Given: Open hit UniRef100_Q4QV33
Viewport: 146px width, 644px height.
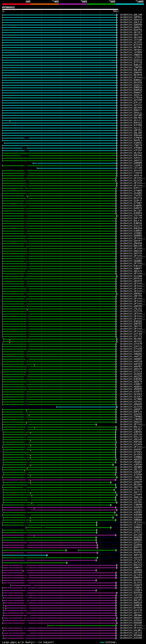Looking at the screenshot, I should pos(131,161).
